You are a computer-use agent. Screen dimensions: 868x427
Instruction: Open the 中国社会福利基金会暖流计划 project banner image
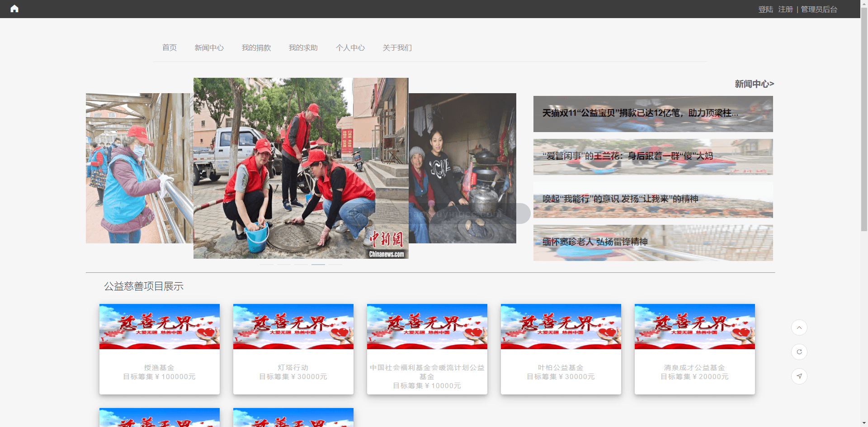click(x=427, y=327)
